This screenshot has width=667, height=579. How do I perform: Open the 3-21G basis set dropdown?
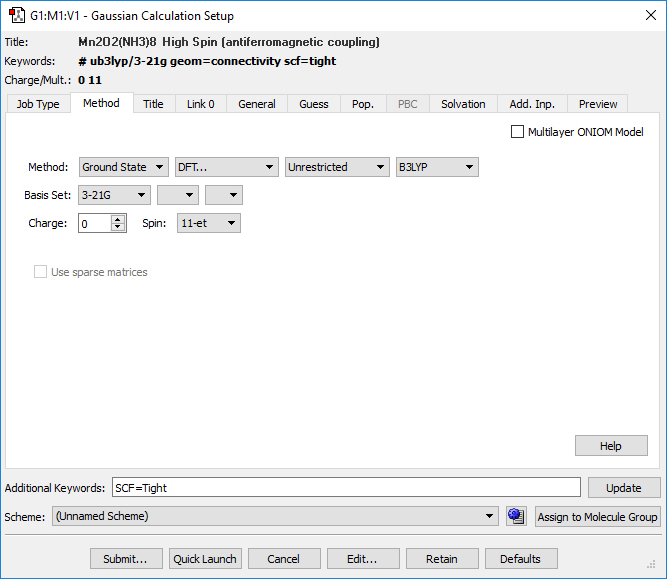pos(114,195)
